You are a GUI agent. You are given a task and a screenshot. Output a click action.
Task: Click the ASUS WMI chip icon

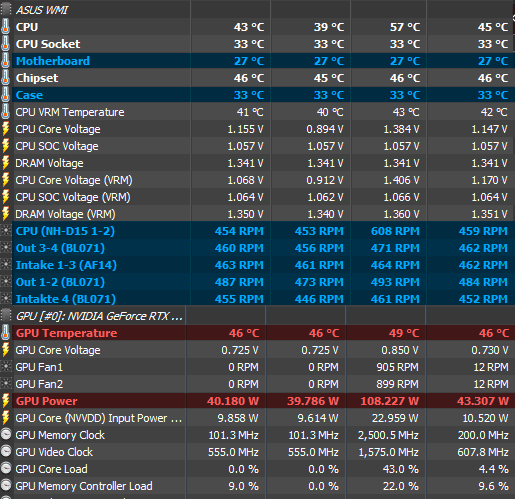(x=6, y=9)
